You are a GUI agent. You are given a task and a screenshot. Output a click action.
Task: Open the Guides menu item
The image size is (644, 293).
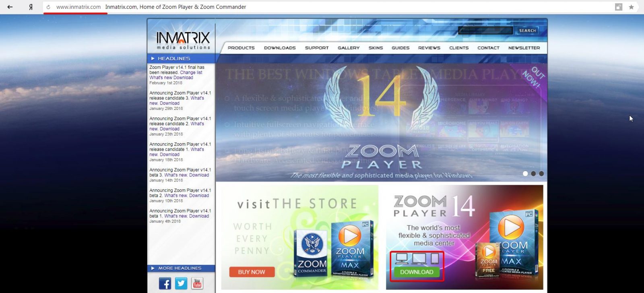(x=400, y=48)
